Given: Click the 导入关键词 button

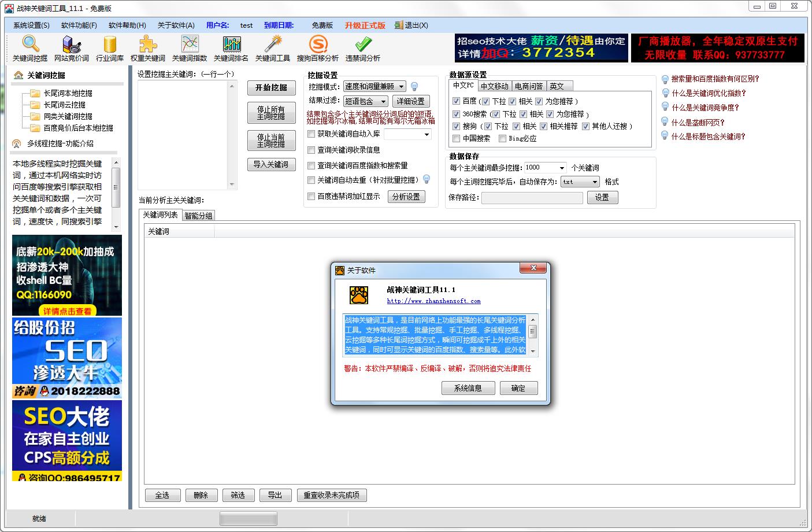Looking at the screenshot, I should coord(272,164).
